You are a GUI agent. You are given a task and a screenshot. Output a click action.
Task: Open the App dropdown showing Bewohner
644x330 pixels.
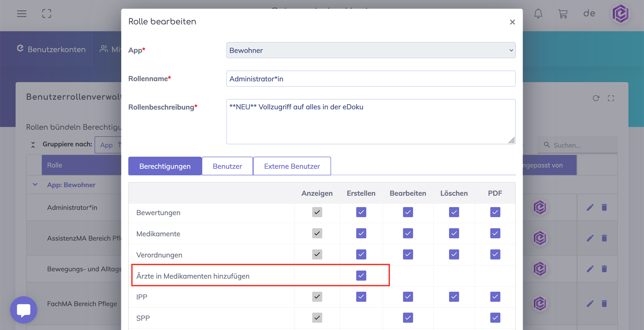[x=371, y=50]
